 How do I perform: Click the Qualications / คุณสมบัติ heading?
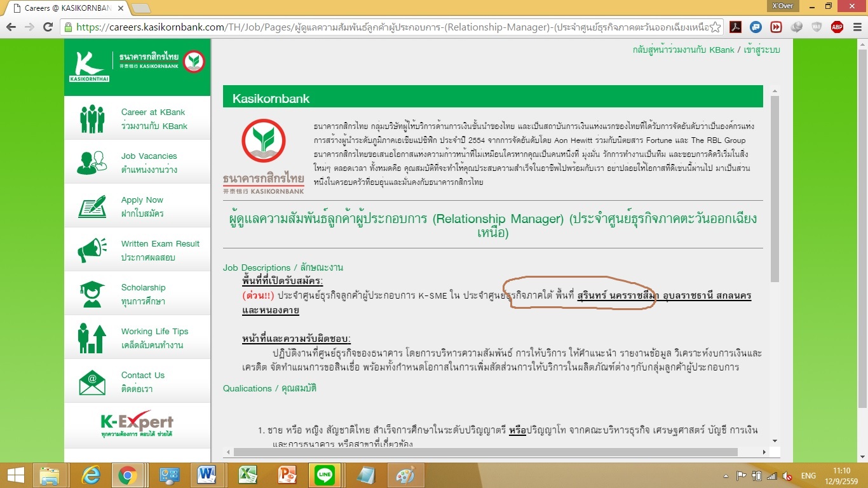coord(269,388)
